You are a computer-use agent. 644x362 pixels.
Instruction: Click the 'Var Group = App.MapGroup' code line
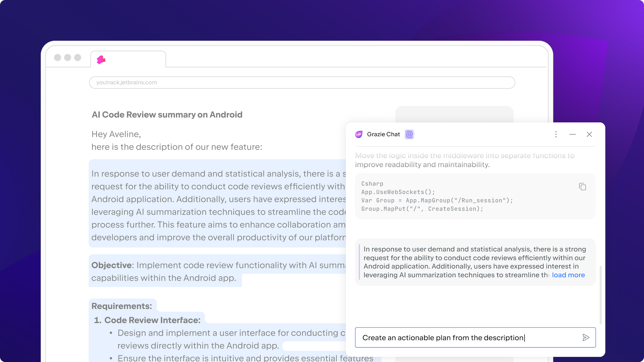pos(437,200)
